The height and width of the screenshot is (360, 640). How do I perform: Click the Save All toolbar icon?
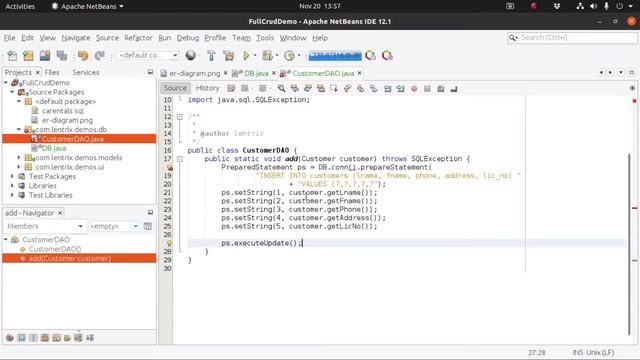pyautogui.click(x=62, y=56)
